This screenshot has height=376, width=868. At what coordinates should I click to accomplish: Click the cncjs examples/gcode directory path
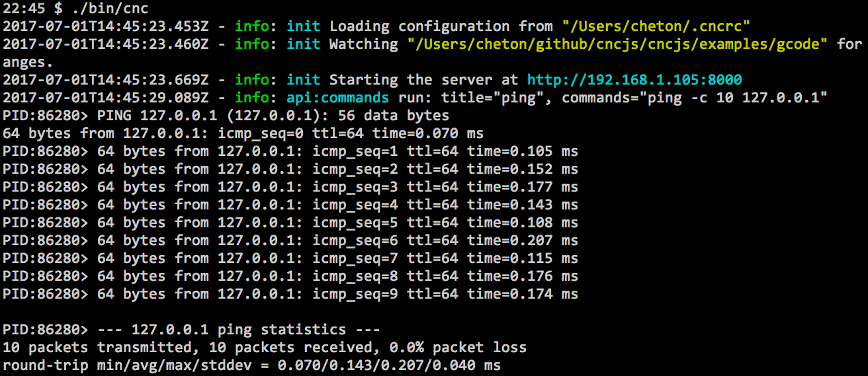click(x=617, y=44)
